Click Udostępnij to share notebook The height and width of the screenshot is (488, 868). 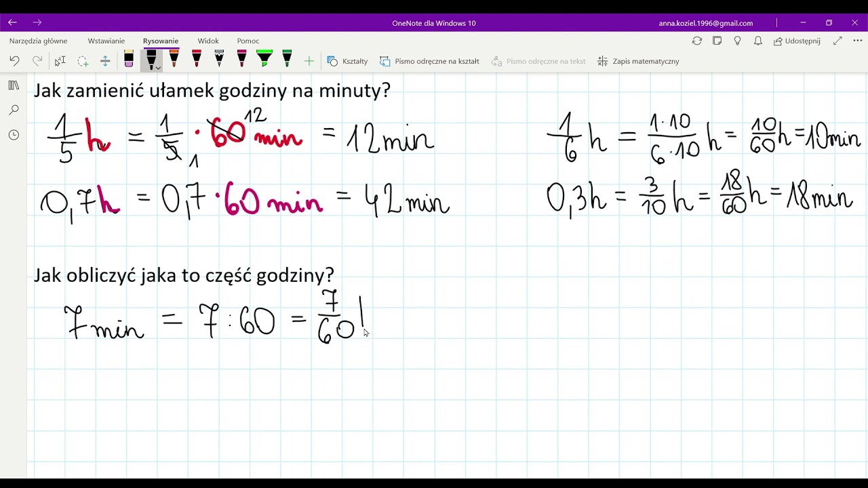[797, 41]
